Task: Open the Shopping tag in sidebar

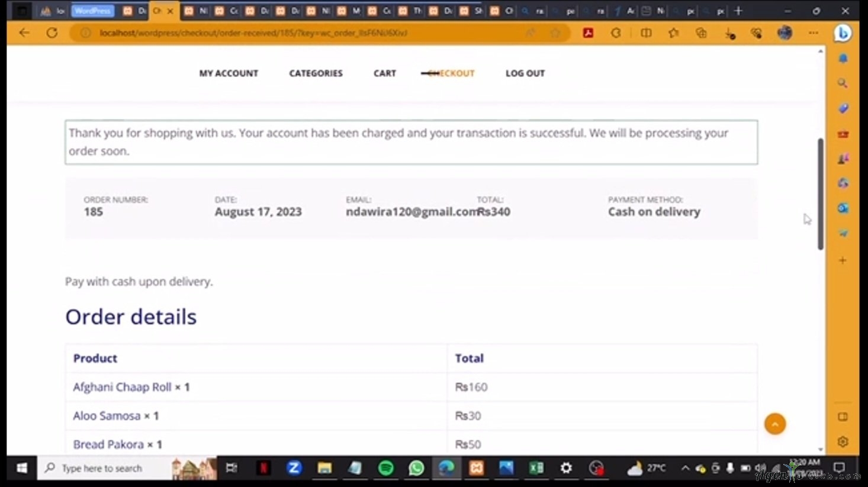Action: [x=843, y=108]
